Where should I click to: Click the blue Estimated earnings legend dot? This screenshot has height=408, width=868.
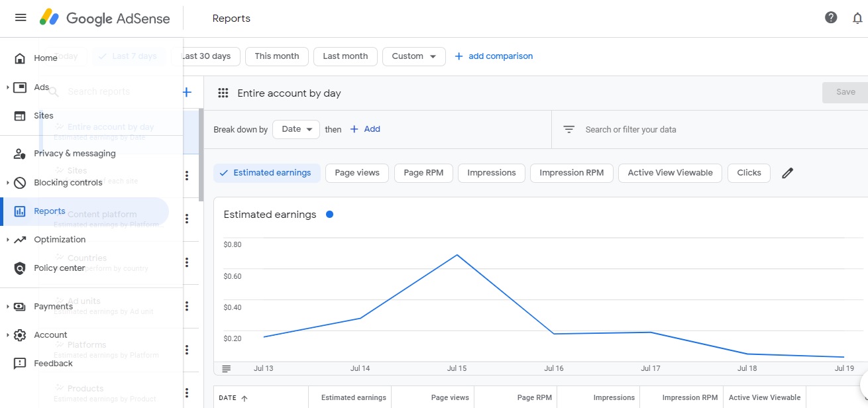point(329,215)
